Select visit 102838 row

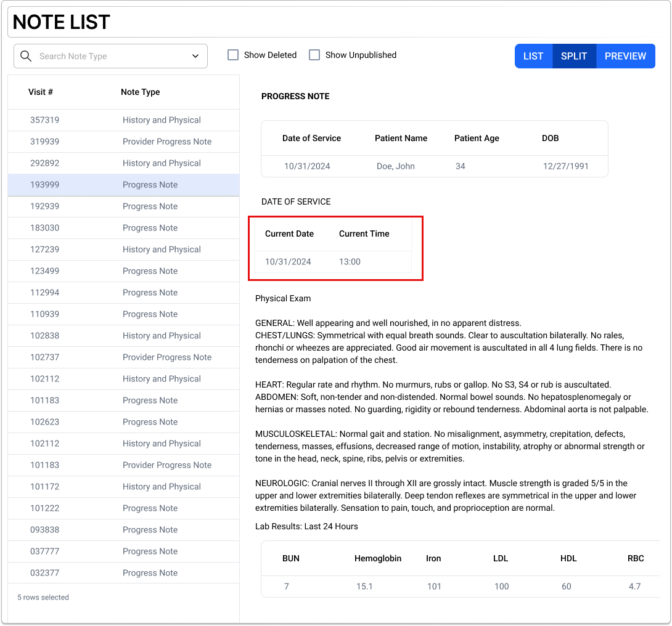click(x=123, y=336)
